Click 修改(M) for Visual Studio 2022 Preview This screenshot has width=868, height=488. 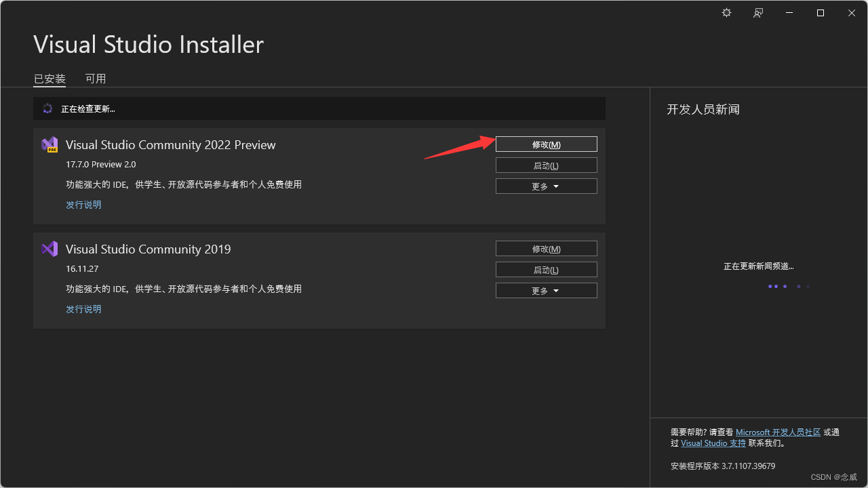tap(546, 144)
